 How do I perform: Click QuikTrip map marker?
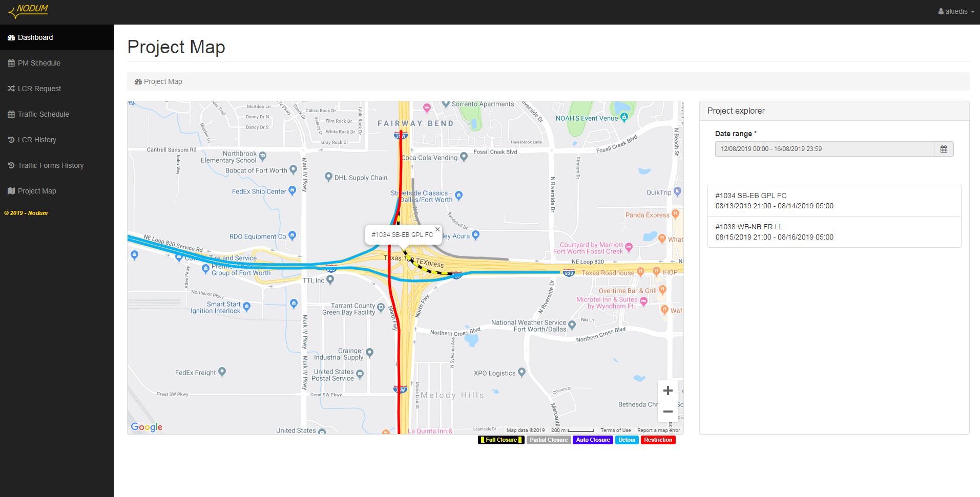[x=677, y=192]
